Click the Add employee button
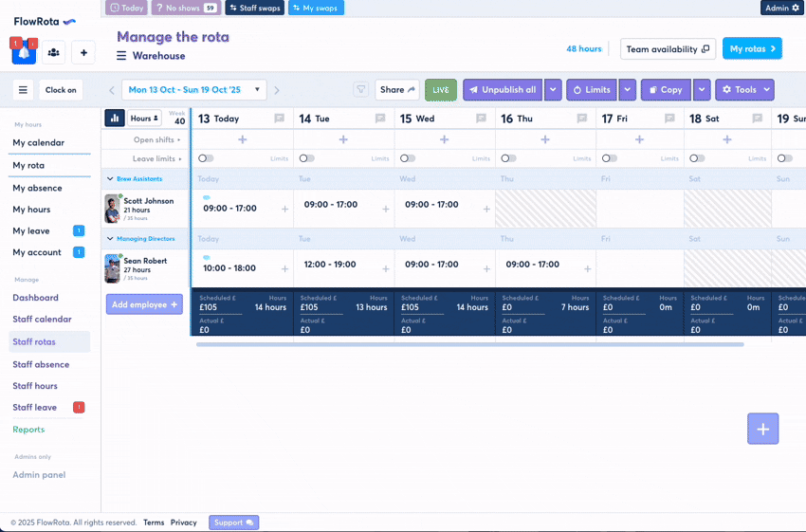 (144, 304)
